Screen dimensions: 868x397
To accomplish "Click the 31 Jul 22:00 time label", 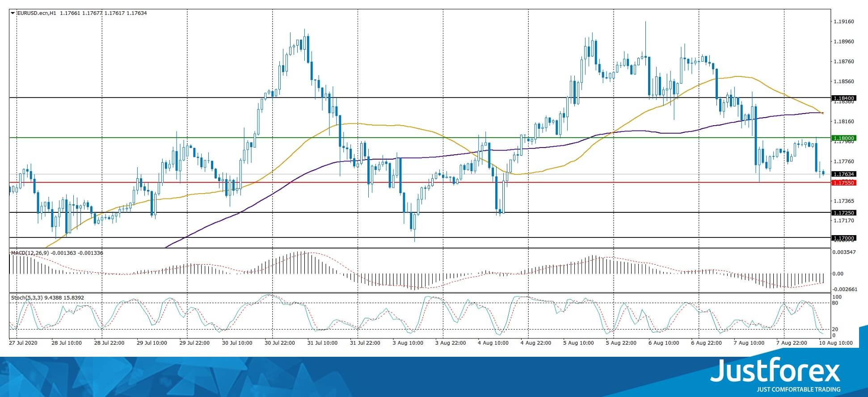I will coord(365,343).
